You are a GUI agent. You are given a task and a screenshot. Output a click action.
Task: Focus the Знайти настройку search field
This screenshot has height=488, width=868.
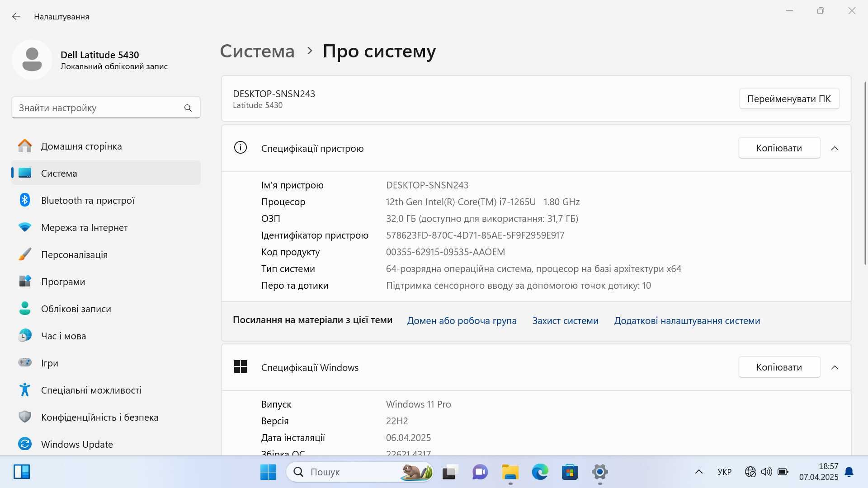106,108
